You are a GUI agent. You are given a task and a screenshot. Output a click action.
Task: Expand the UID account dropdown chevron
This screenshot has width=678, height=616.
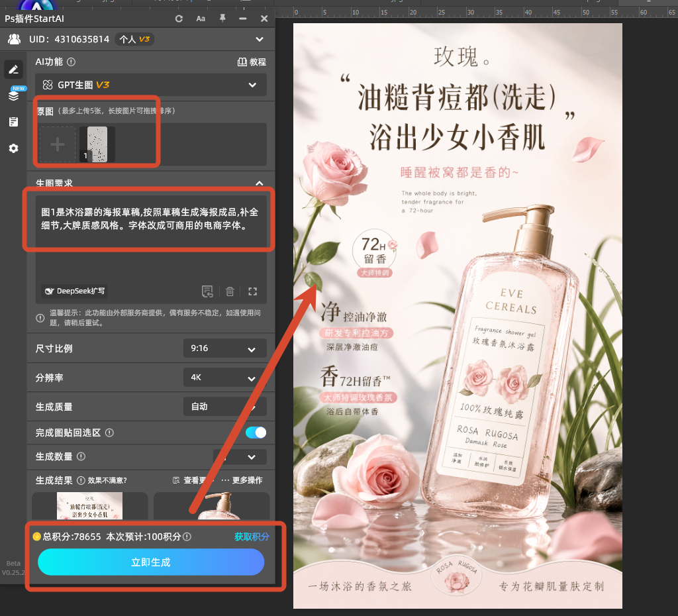click(260, 39)
